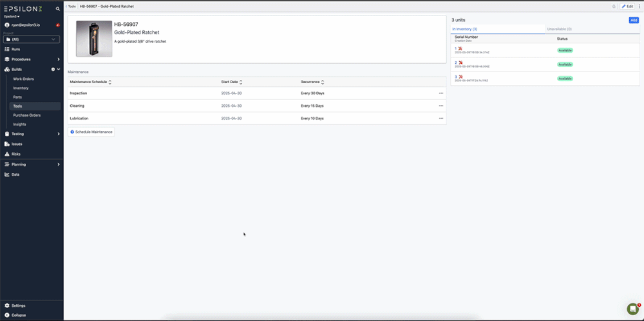Click the Builds cubes icon
This screenshot has height=321, width=644.
pos(7,70)
